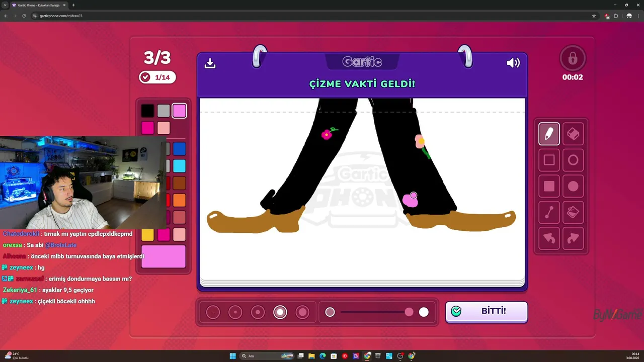Adjust the brush opacity slider
Viewport: 644px width, 362px height.
coord(376,312)
